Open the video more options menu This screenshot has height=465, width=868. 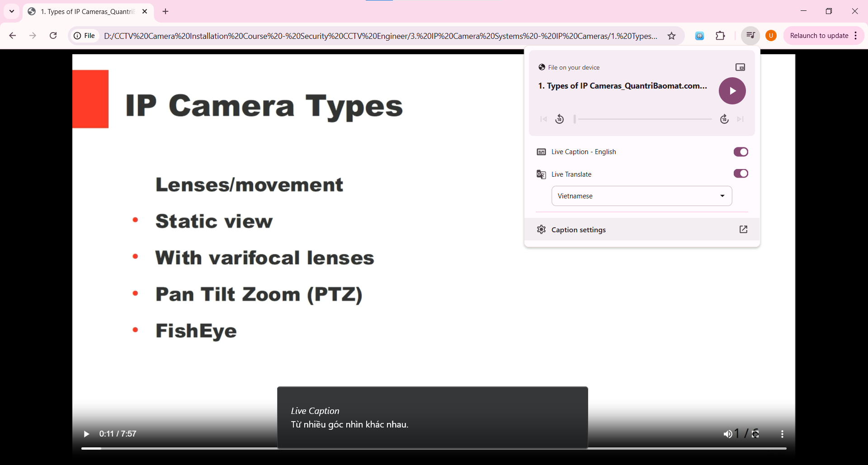(x=782, y=434)
